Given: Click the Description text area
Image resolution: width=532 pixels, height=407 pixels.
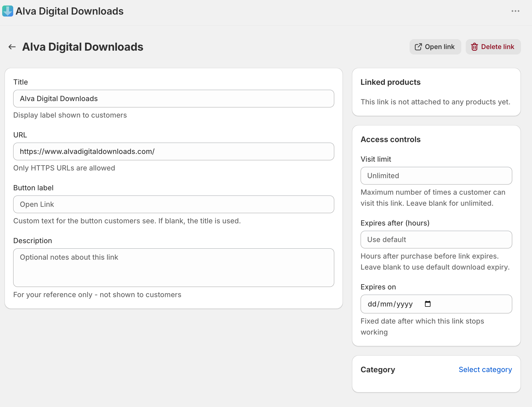Looking at the screenshot, I should coord(174,268).
